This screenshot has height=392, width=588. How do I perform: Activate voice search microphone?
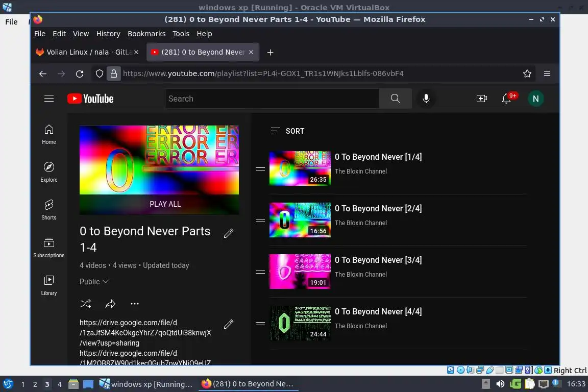pyautogui.click(x=426, y=99)
